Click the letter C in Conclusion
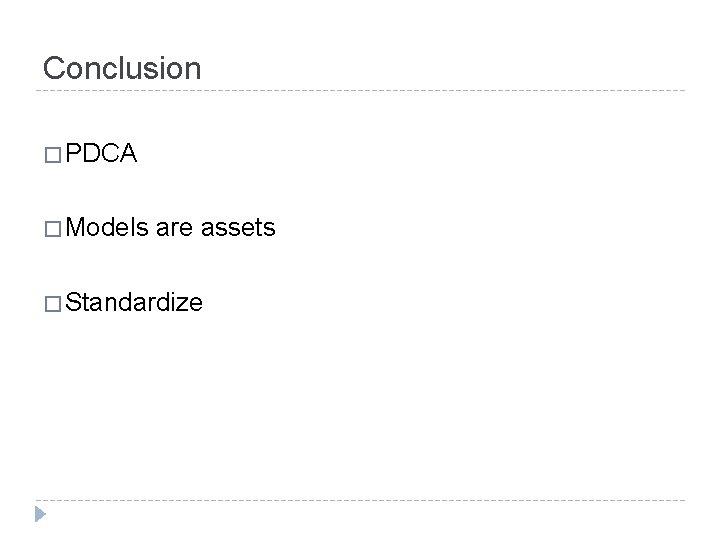The height and width of the screenshot is (540, 720). [54, 68]
